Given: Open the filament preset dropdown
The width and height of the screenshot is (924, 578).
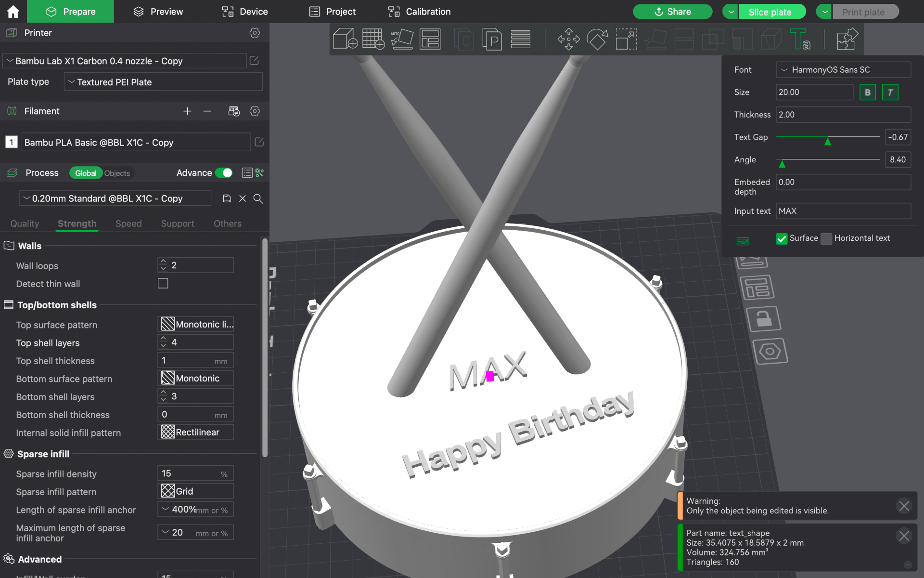Looking at the screenshot, I should [x=136, y=142].
